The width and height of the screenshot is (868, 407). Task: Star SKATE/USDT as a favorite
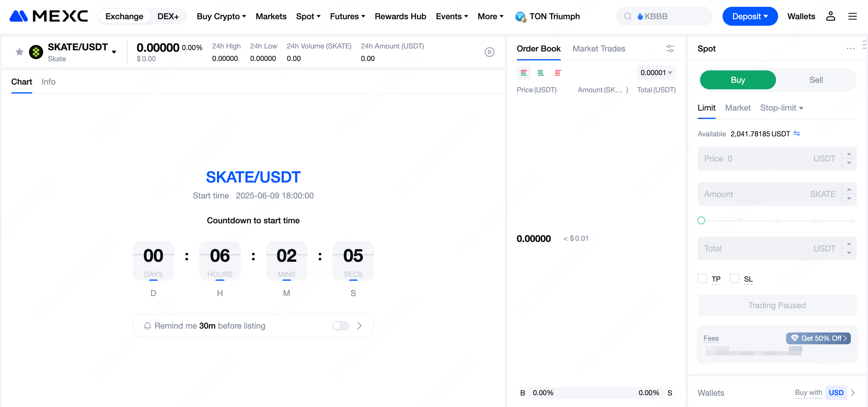tap(19, 52)
